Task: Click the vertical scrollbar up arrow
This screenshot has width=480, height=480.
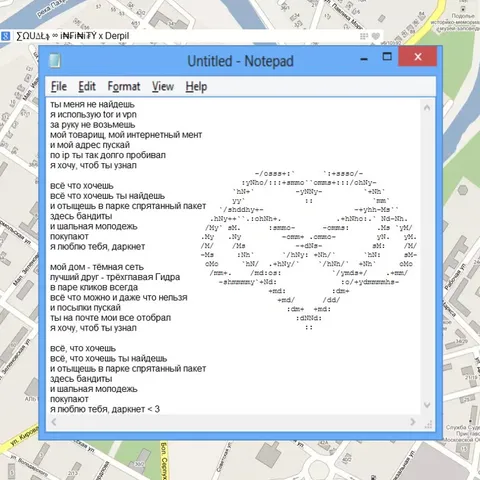Action: (x=427, y=108)
